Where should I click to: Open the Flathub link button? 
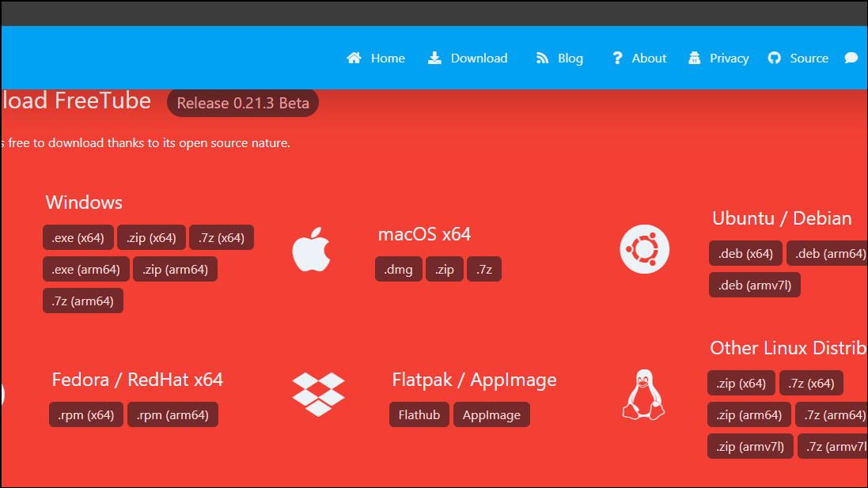pyautogui.click(x=419, y=414)
